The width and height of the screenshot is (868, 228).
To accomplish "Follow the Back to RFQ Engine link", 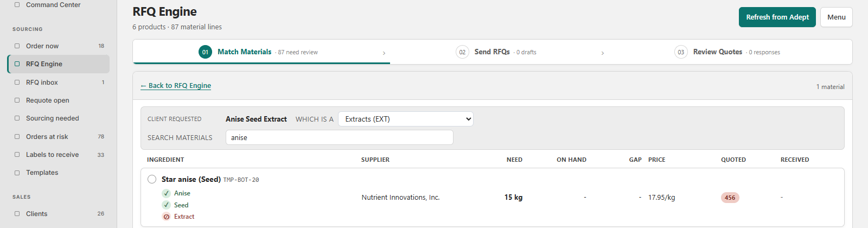I will (x=176, y=86).
